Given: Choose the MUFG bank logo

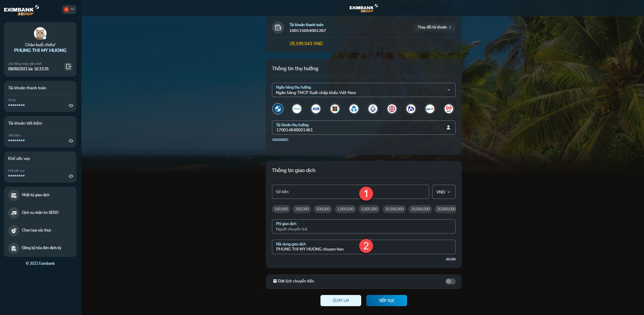Looking at the screenshot, I should (x=448, y=109).
